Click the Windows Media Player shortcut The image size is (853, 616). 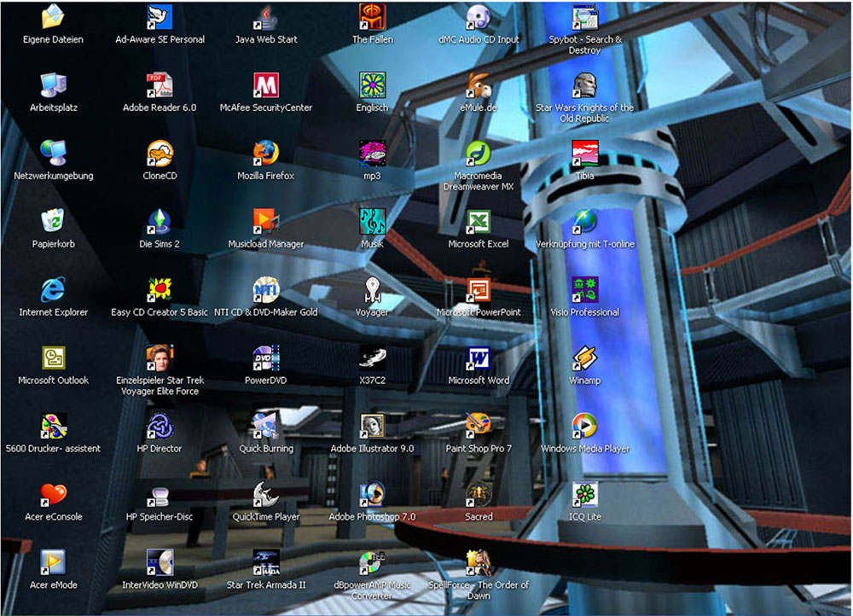tap(585, 427)
